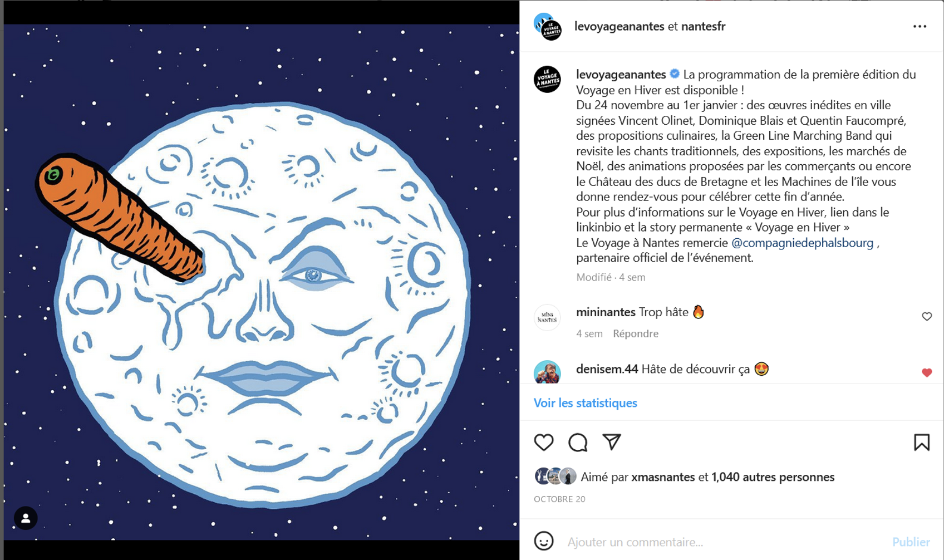This screenshot has height=560, width=944.
Task: Open the @compagniedephalsbourg mention
Action: pyautogui.click(x=802, y=243)
